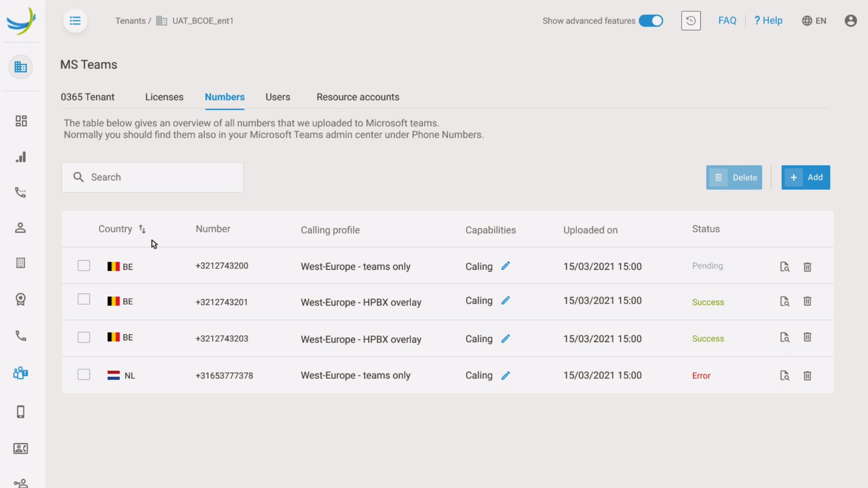Toggle the Show advanced features switch
This screenshot has height=488, width=868.
pyautogui.click(x=651, y=21)
